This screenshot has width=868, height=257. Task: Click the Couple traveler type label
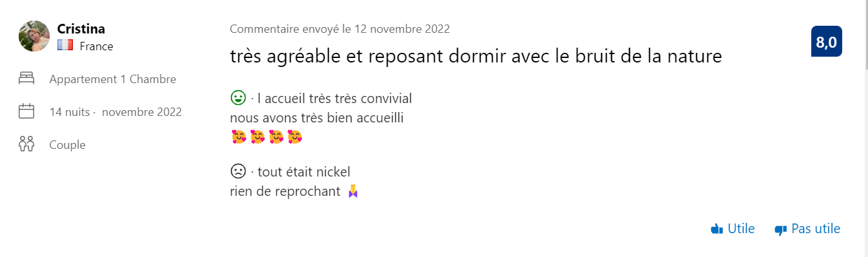(68, 145)
